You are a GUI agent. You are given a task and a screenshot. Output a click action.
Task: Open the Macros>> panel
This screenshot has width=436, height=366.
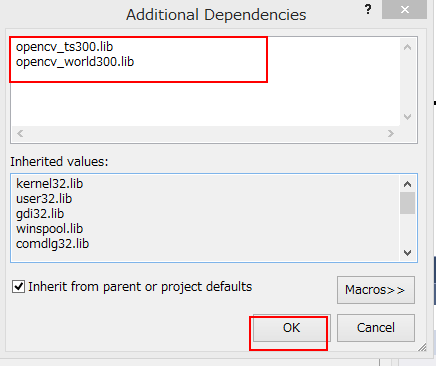pos(376,290)
